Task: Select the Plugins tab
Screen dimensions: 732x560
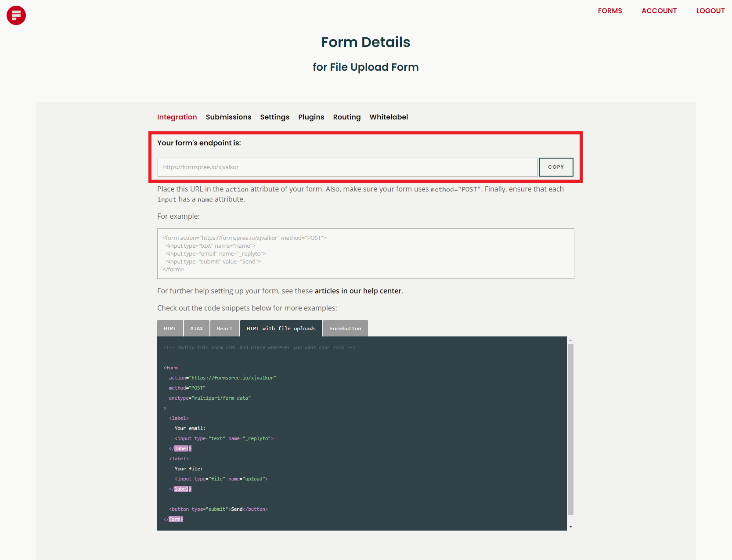Action: tap(311, 117)
